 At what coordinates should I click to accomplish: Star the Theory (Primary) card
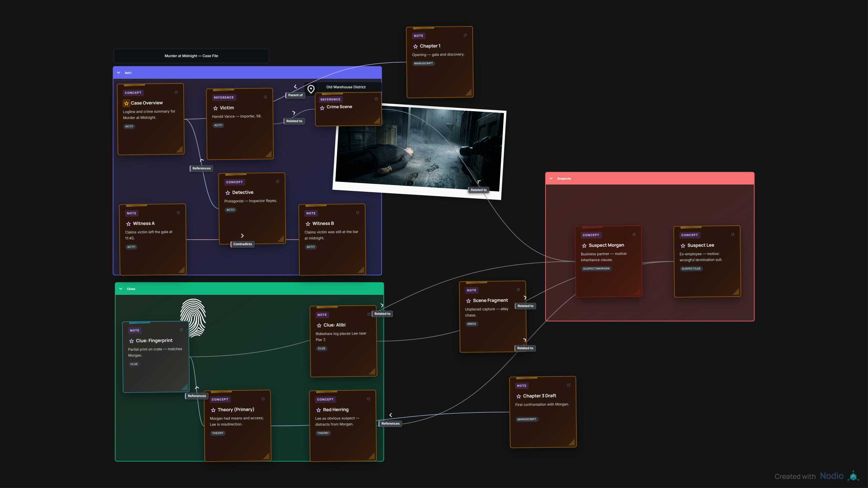(213, 410)
